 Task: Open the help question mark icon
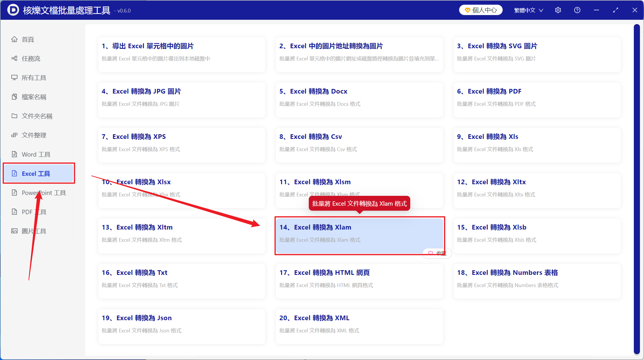coord(577,10)
